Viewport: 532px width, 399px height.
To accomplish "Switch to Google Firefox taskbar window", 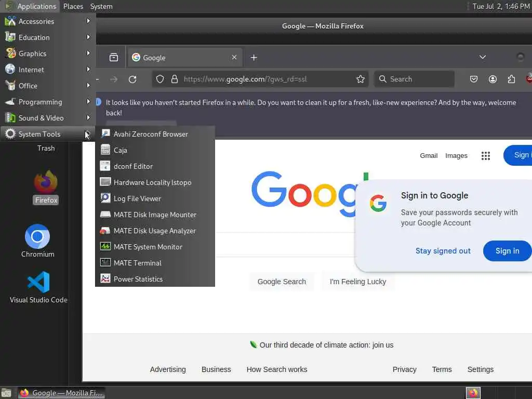I will pyautogui.click(x=61, y=393).
